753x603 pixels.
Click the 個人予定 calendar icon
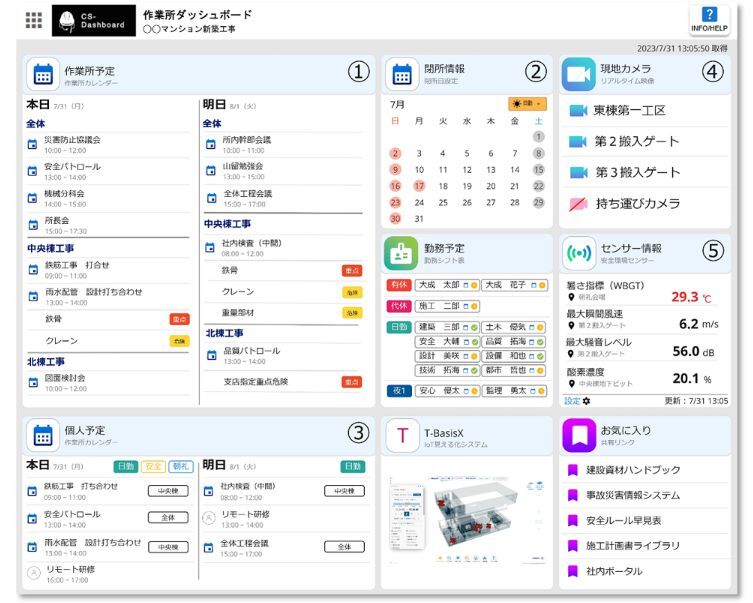click(43, 436)
